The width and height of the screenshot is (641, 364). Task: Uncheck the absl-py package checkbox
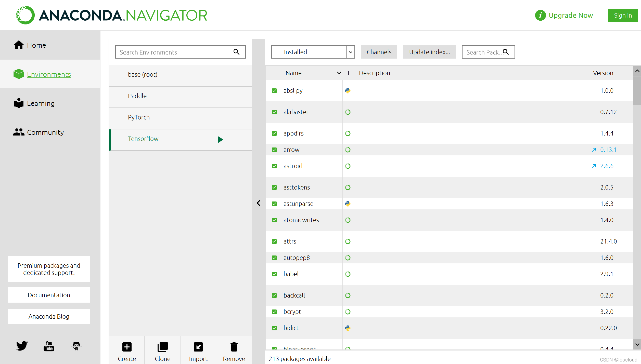click(x=274, y=91)
